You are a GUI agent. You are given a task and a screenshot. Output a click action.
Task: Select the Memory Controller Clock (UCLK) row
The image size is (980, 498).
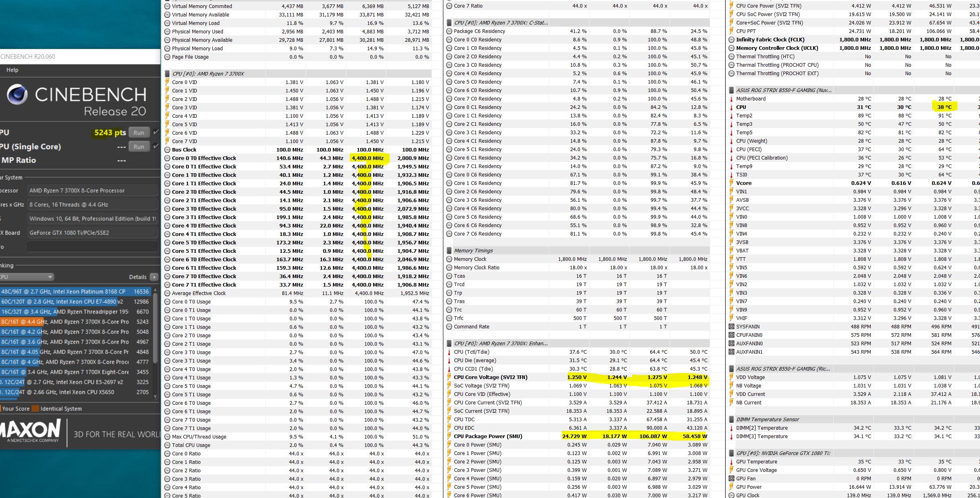click(x=853, y=48)
